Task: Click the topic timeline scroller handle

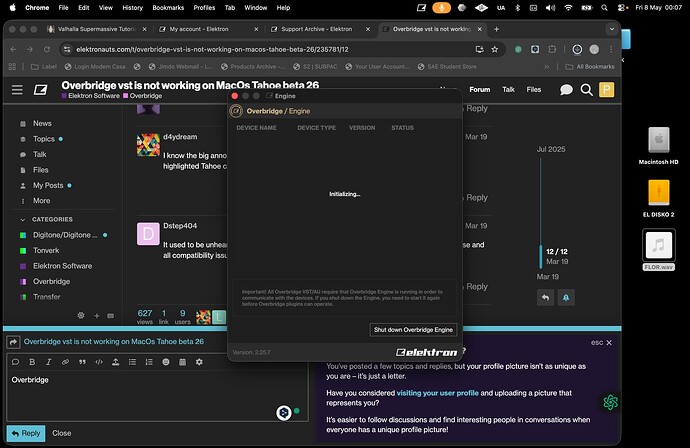Action: point(541,257)
